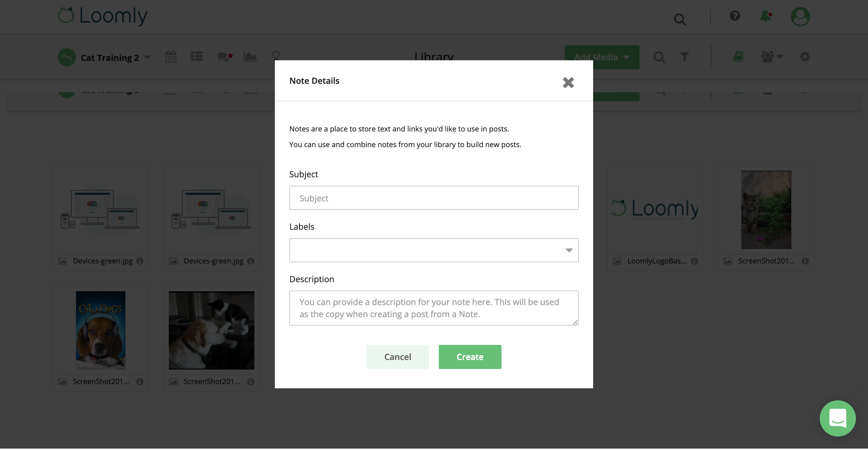Open the filter icon next to search
The height and width of the screenshot is (451, 868).
tap(684, 57)
